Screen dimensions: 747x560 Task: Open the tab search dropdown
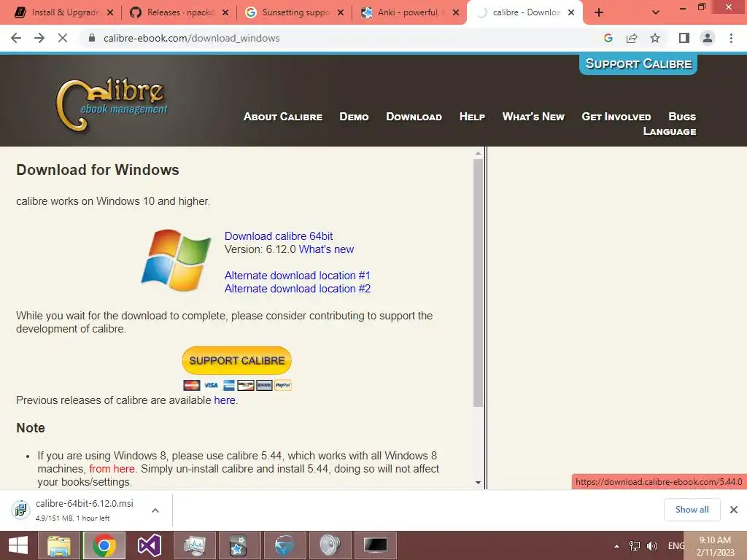pos(656,12)
